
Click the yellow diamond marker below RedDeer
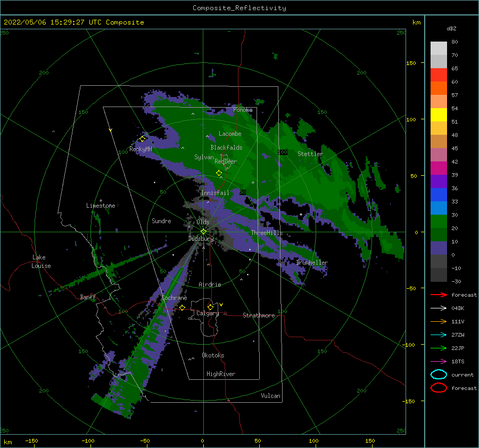[x=219, y=173]
